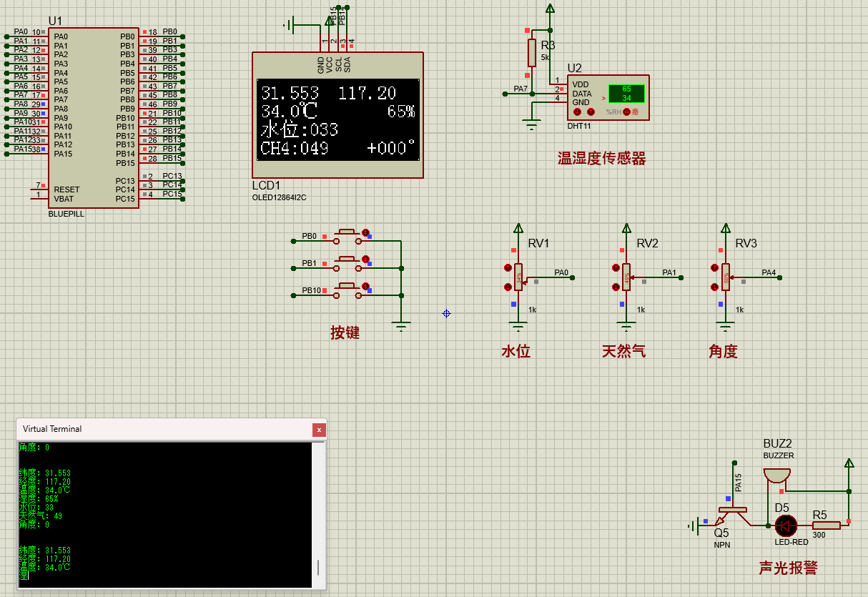Screen dimensions: 868x597
Task: Click the Virtual Terminal scrollbar thumb
Action: coord(318,568)
